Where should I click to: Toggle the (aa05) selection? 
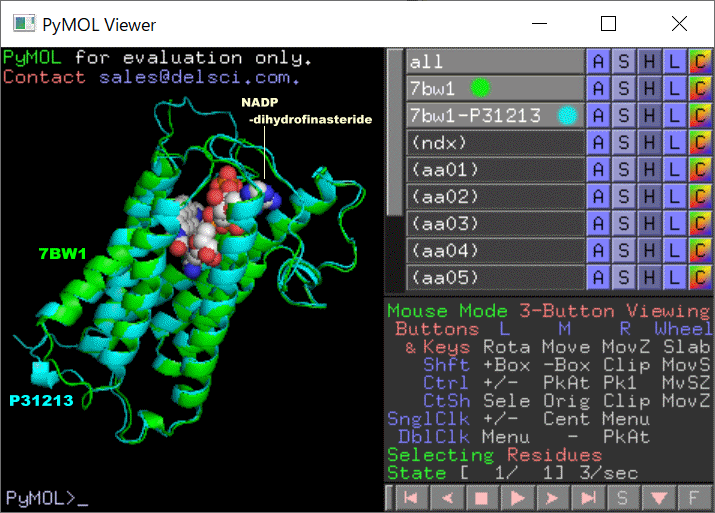495,277
